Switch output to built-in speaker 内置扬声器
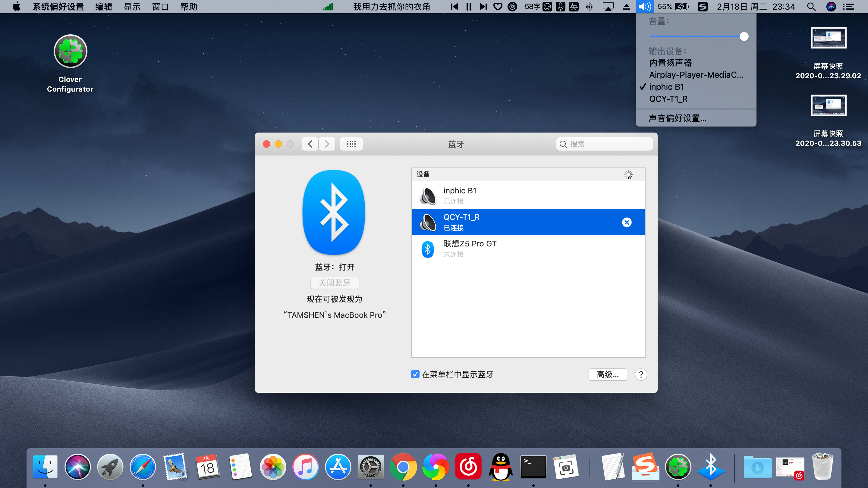This screenshot has width=868, height=488. pos(670,63)
